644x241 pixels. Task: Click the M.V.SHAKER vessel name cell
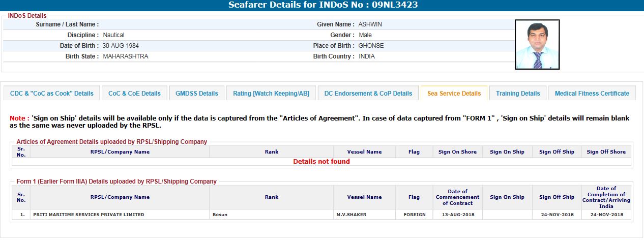351,215
